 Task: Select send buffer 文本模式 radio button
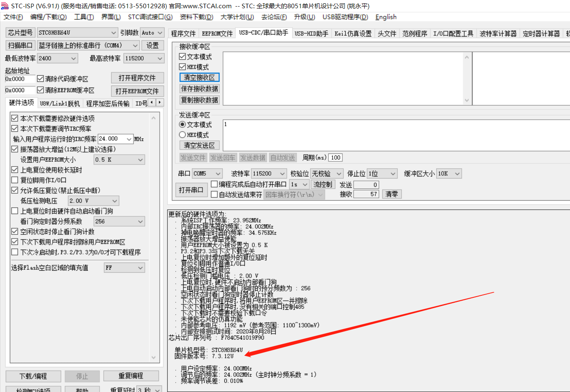(182, 124)
